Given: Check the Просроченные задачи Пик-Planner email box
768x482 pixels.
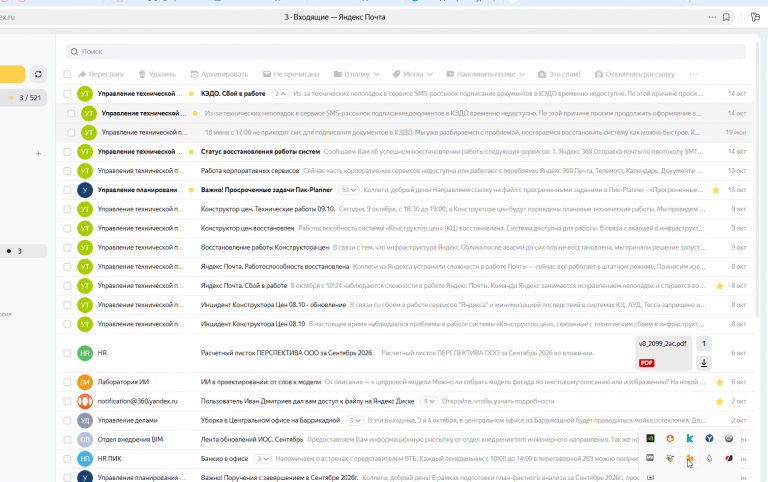Looking at the screenshot, I should (x=67, y=190).
